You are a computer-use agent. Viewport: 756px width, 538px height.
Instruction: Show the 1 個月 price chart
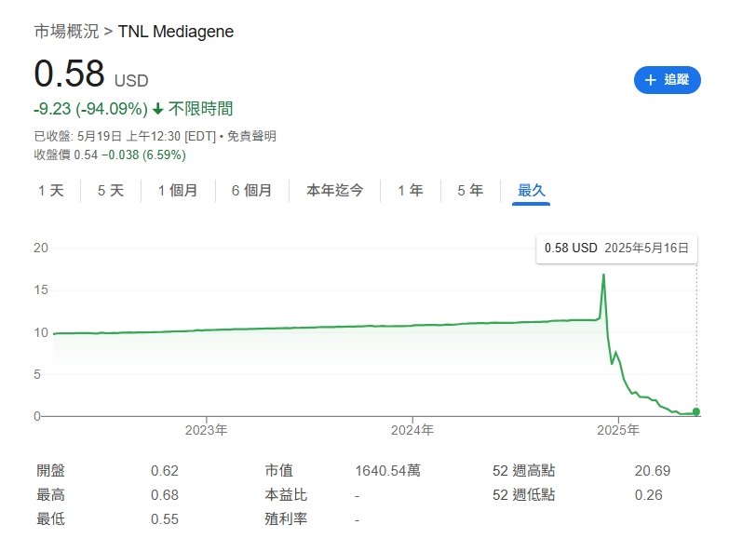point(178,191)
